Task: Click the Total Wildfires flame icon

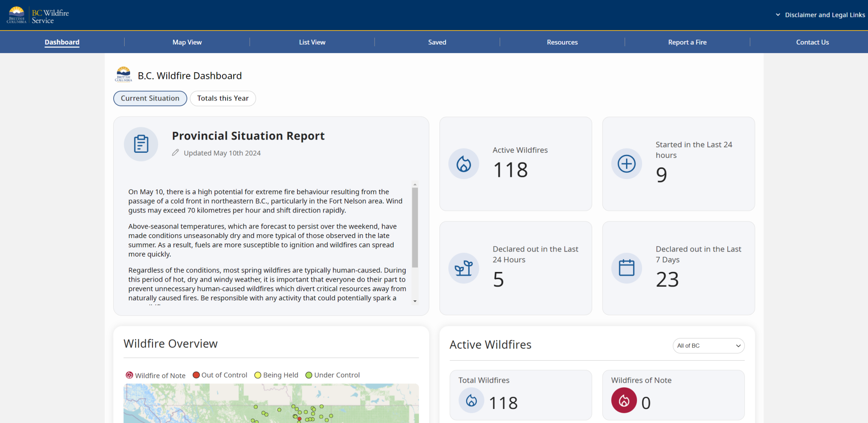Action: coord(471,400)
